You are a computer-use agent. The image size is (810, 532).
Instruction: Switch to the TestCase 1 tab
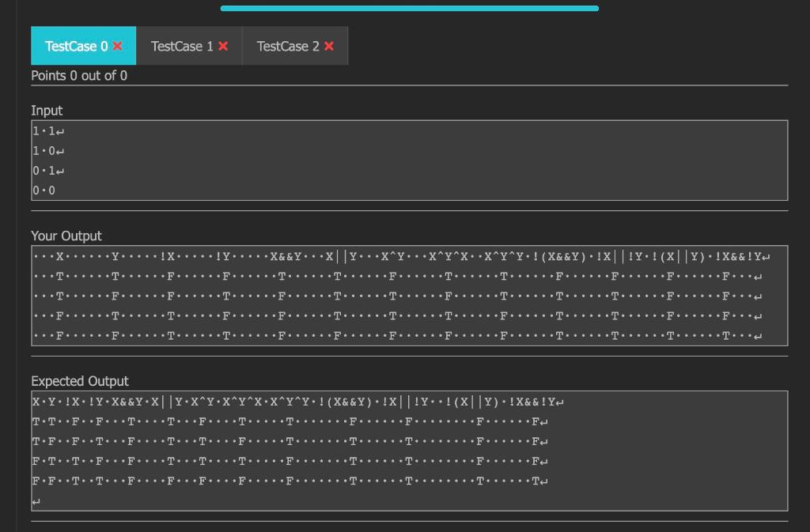[x=184, y=45]
